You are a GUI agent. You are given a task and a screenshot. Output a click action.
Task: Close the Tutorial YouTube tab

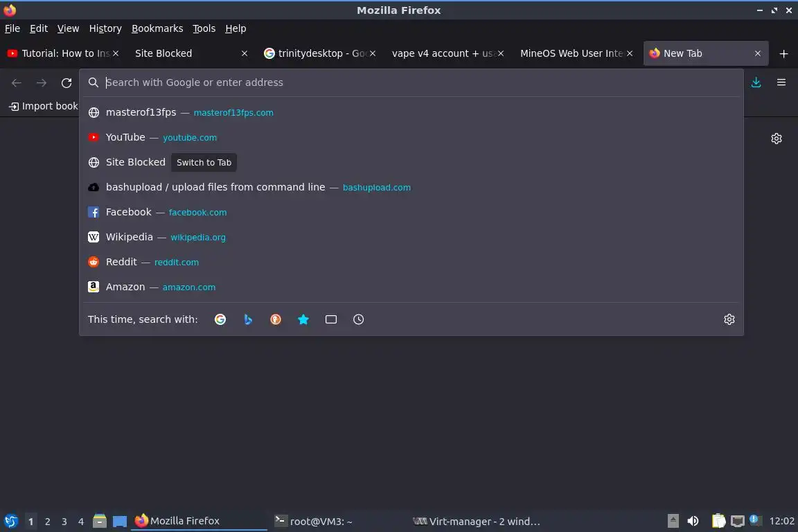116,53
